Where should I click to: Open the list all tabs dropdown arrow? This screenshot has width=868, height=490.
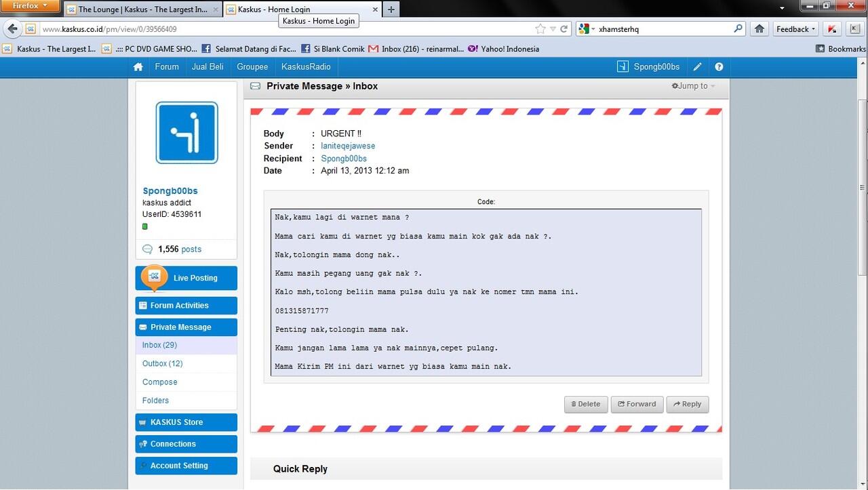coord(782,7)
